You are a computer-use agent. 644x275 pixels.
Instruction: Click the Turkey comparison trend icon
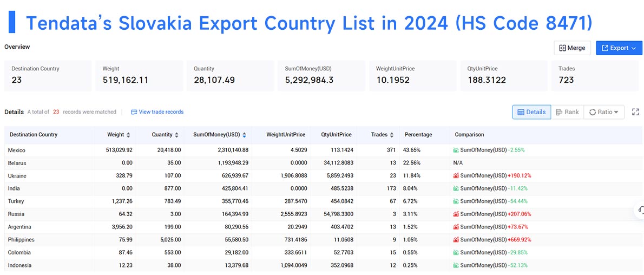456,201
